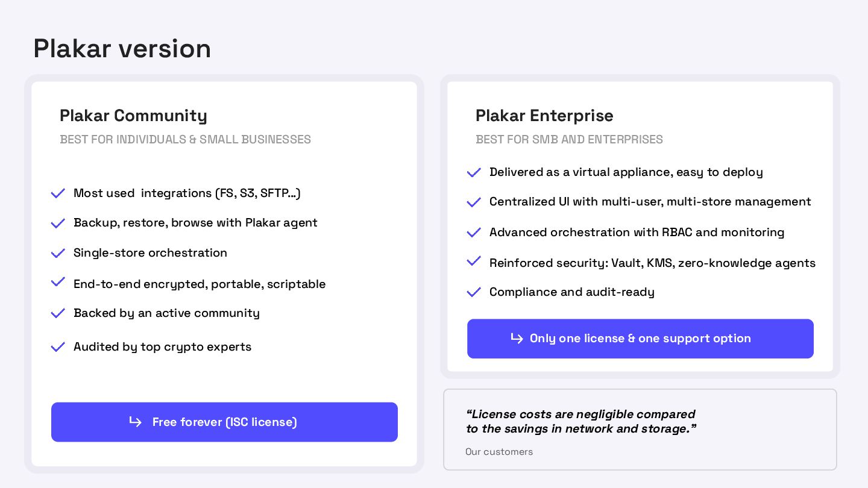Click the Plakar version slide title
This screenshot has height=488, width=868.
pyautogui.click(x=122, y=49)
